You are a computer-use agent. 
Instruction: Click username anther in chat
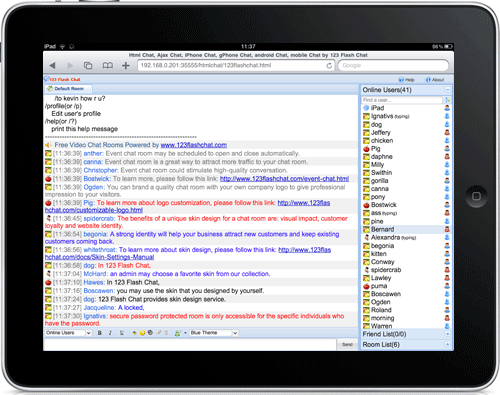point(93,154)
